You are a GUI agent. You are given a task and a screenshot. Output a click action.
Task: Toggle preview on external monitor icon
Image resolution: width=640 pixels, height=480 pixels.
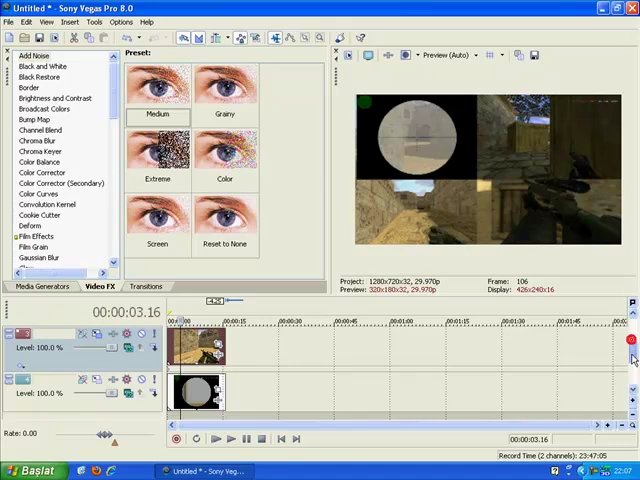[368, 55]
